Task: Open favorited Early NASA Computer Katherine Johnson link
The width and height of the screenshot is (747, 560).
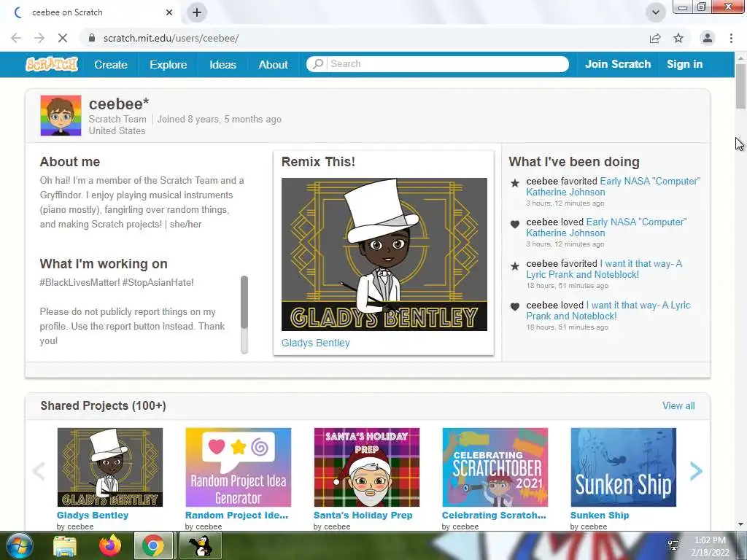Action: pyautogui.click(x=613, y=187)
